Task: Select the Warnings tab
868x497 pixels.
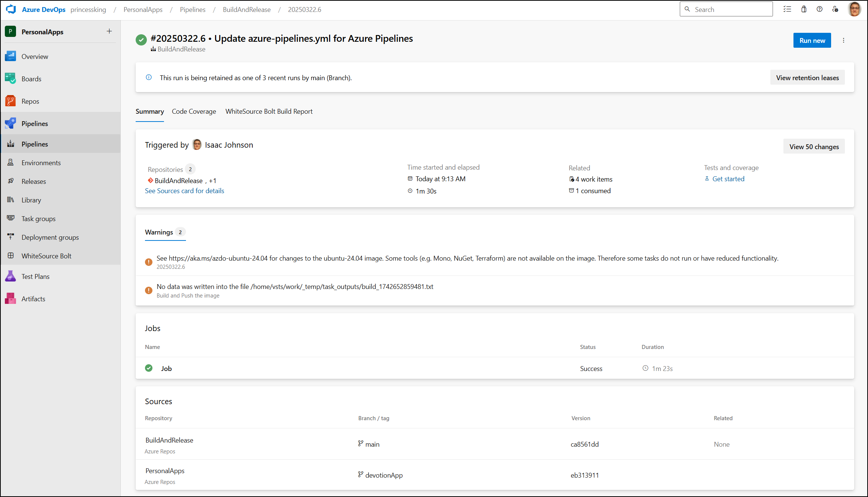Action: point(165,232)
